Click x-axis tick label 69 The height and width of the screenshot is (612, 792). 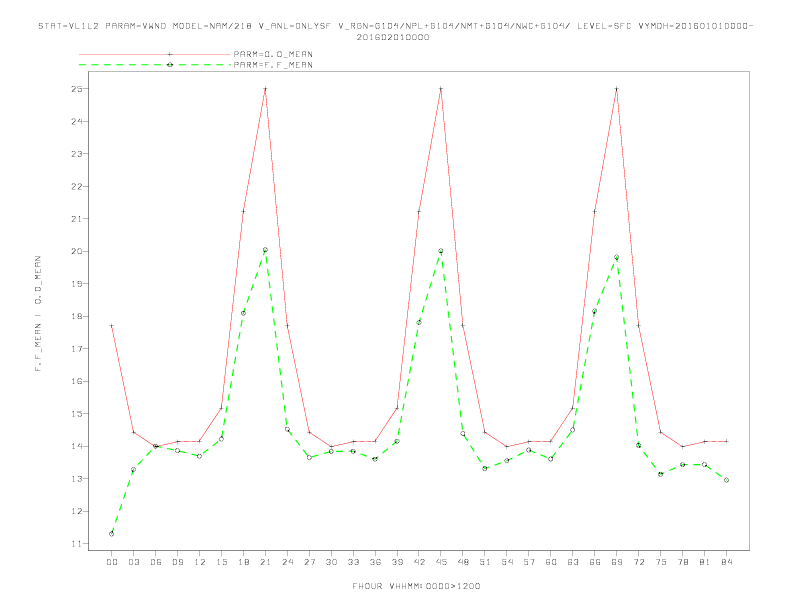click(617, 562)
